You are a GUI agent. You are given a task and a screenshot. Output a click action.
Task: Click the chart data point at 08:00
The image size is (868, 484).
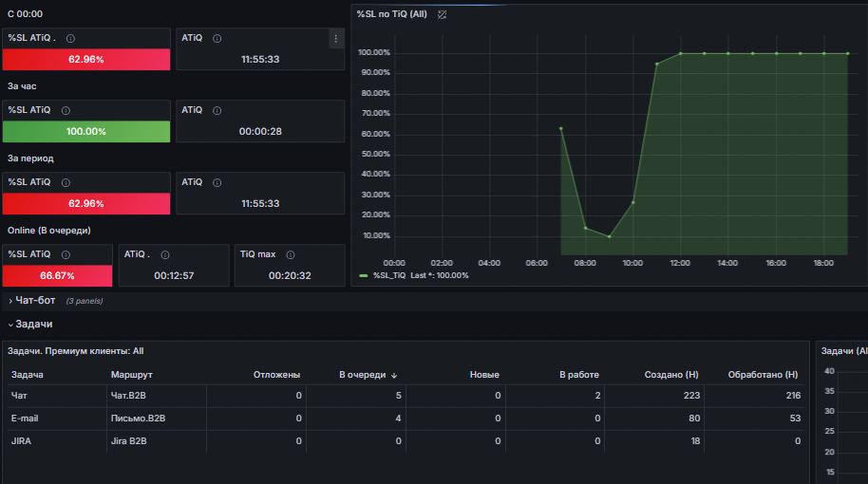586,228
